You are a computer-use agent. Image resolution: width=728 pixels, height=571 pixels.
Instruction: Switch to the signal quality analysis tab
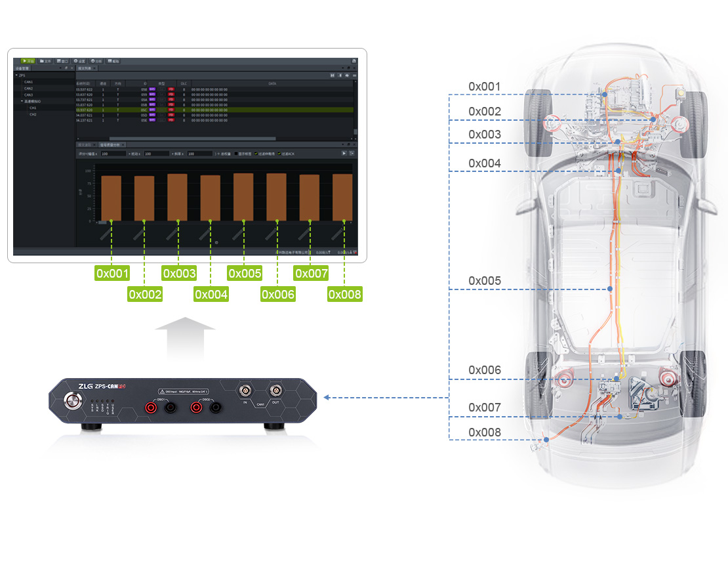(x=110, y=144)
